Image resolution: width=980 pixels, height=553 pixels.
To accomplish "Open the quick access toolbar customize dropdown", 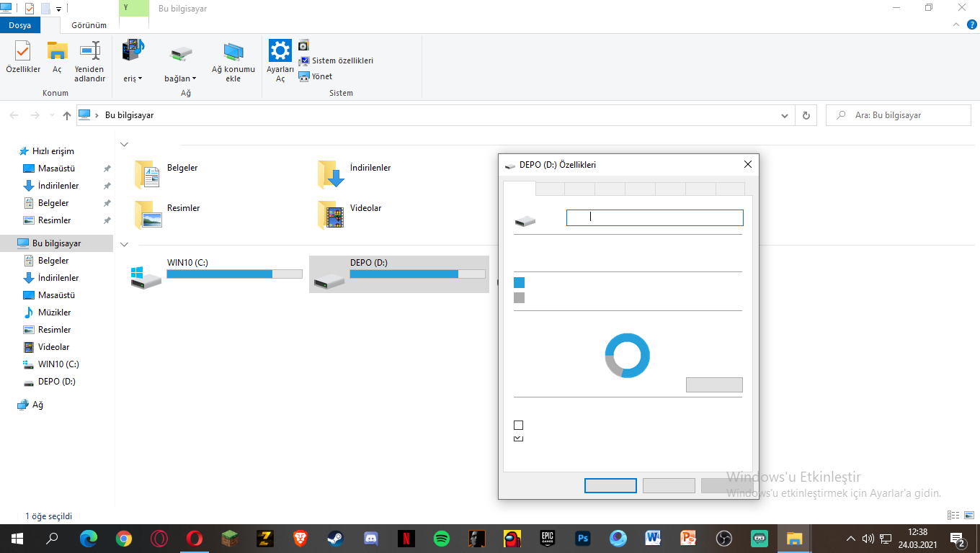I will point(58,9).
